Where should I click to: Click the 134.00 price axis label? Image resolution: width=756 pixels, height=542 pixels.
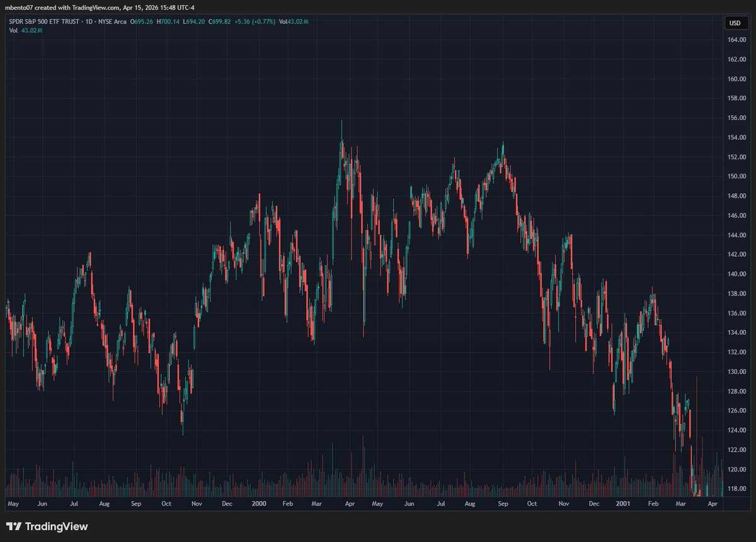click(x=736, y=333)
